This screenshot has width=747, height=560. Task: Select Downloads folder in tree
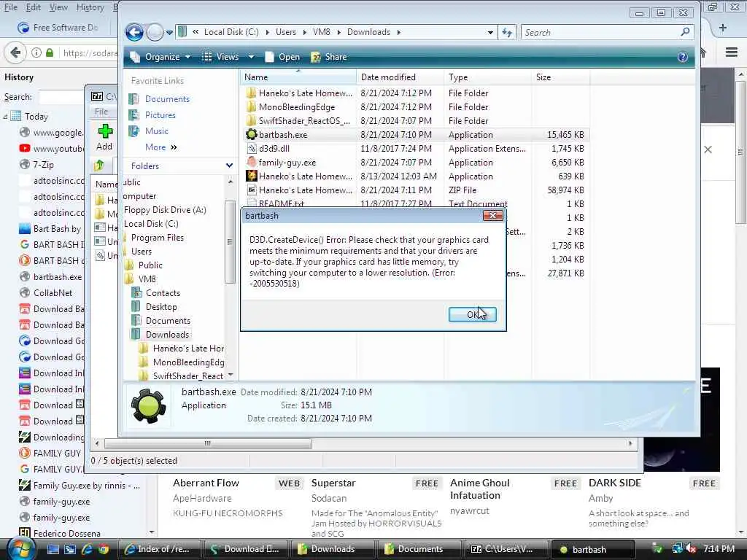click(x=167, y=334)
